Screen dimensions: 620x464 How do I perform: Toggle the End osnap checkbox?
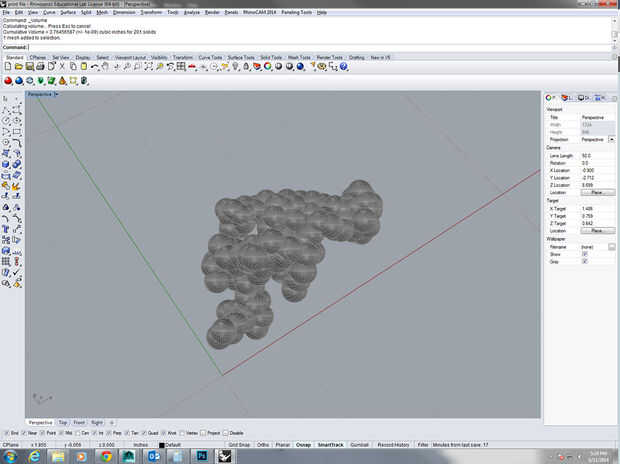point(6,433)
